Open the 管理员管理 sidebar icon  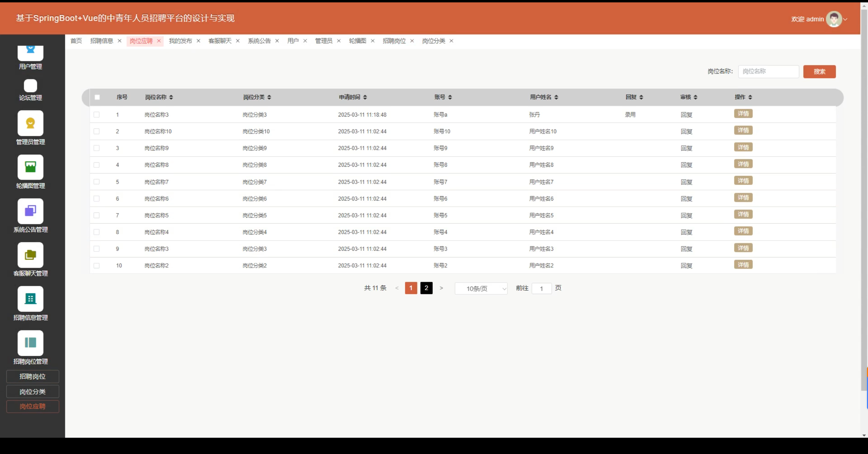(31, 123)
